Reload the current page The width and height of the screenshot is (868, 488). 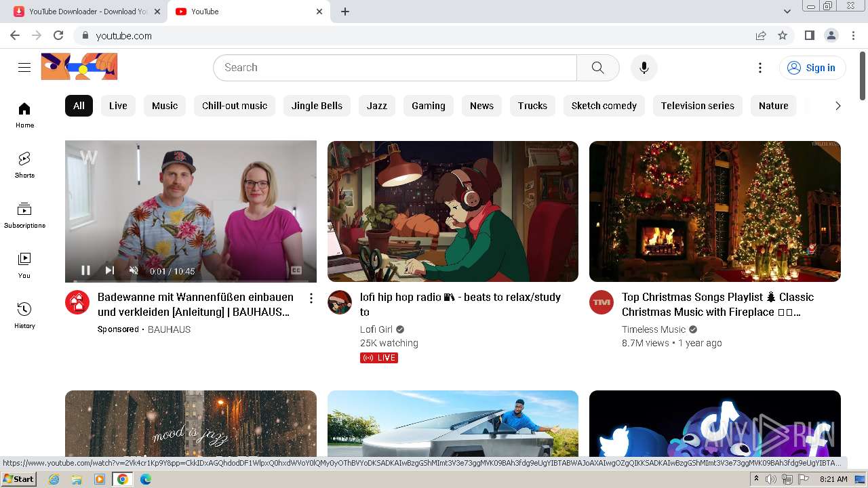(x=58, y=35)
